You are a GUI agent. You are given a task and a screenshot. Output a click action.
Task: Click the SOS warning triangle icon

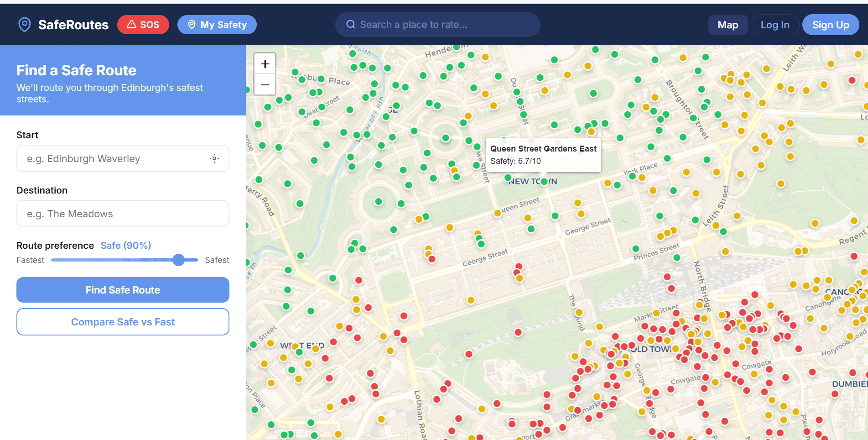131,24
